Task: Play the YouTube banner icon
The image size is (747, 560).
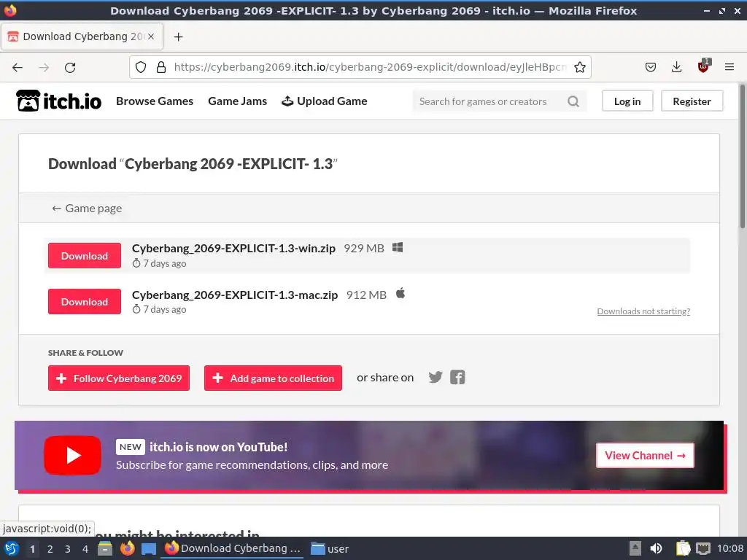Action: 72,455
